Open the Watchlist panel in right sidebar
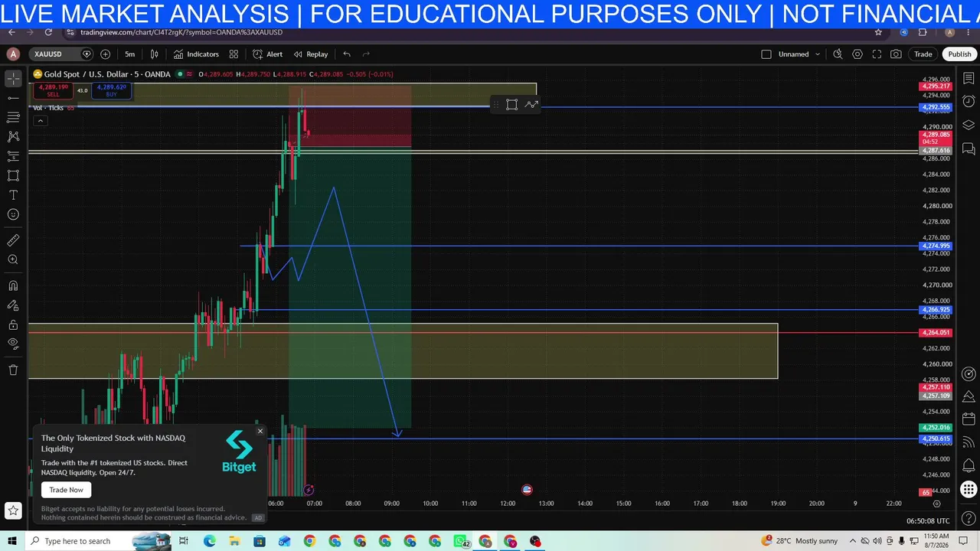980x551 pixels. point(969,79)
